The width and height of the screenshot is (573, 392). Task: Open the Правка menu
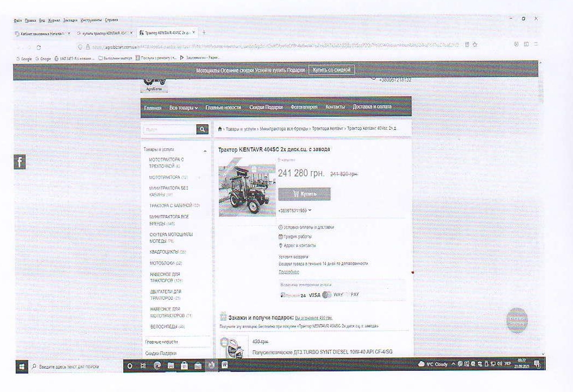30,21
